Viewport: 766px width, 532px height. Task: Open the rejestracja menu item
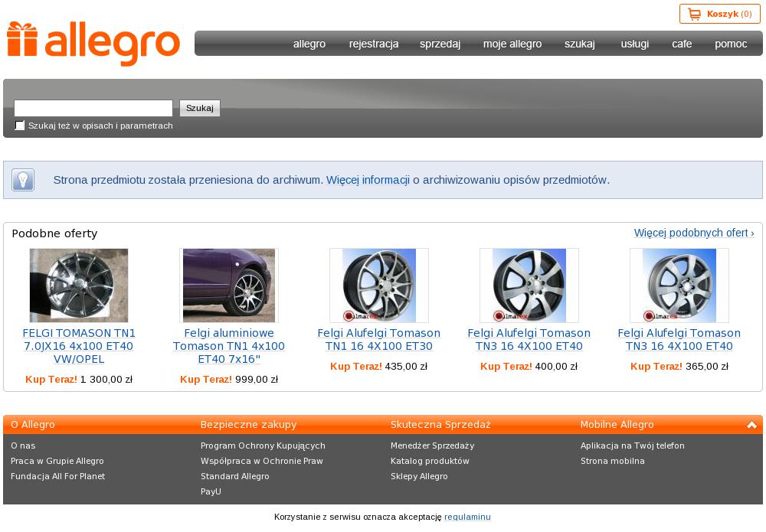[374, 44]
